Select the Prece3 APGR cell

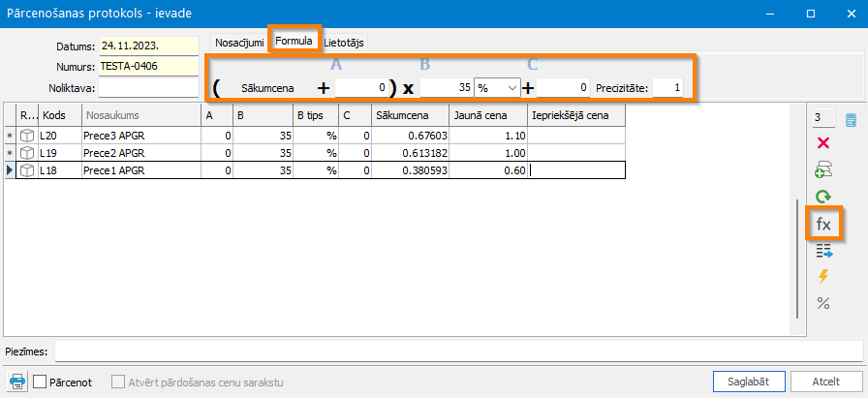tap(141, 136)
